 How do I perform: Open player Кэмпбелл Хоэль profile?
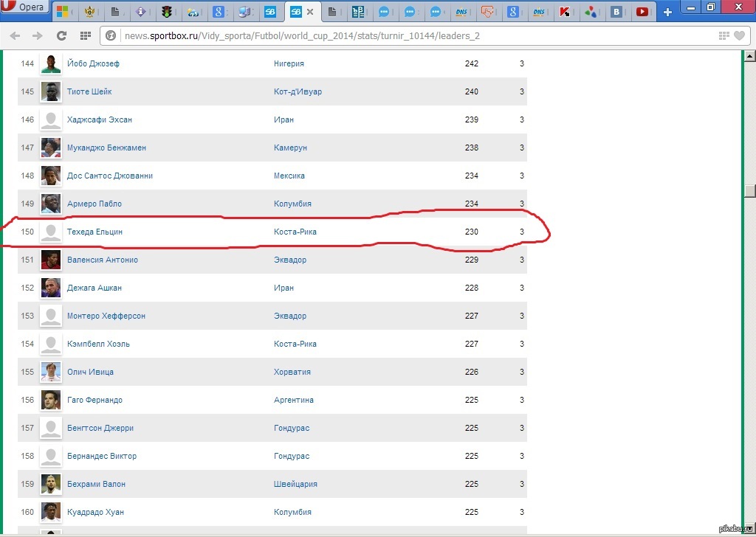tap(98, 344)
